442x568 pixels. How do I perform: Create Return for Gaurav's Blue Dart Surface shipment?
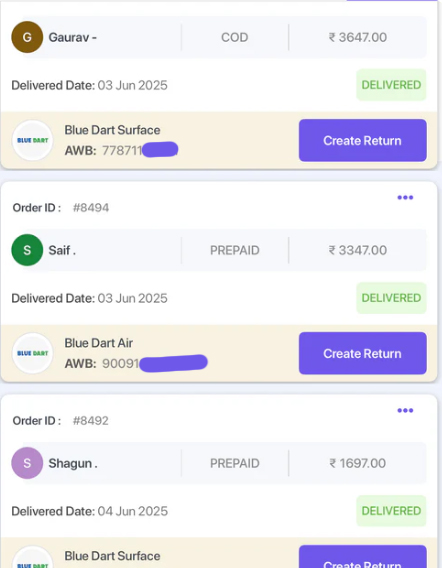(363, 141)
